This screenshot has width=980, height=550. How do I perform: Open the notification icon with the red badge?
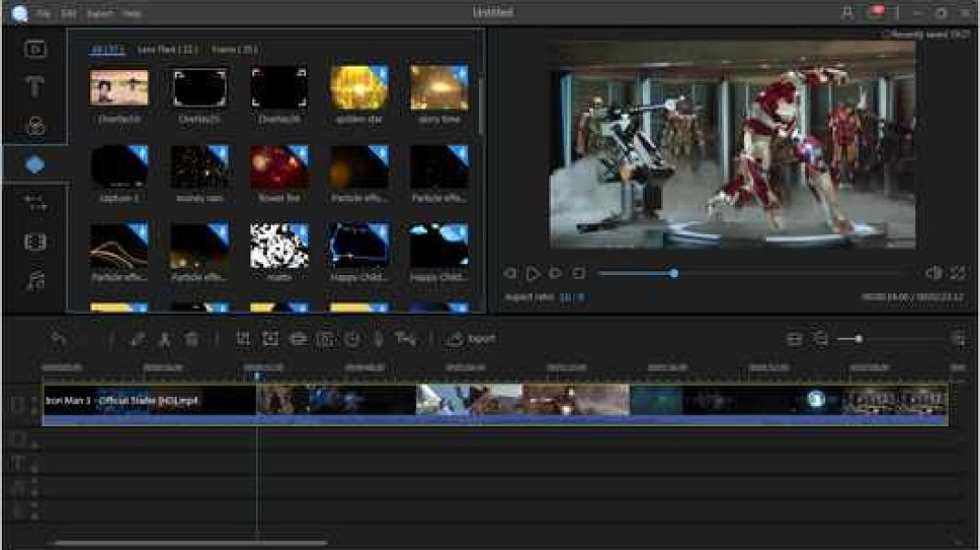tap(875, 13)
